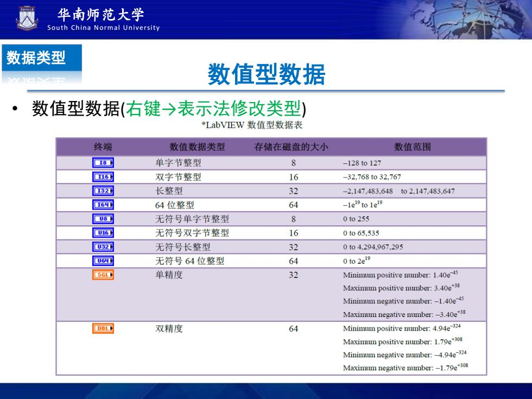
Task: Click Minimum negative number: –1.40e-45
Action: click(403, 301)
